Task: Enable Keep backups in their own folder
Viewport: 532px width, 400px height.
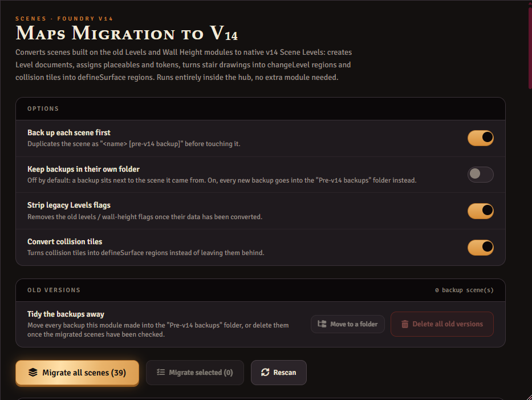Action: click(x=481, y=175)
